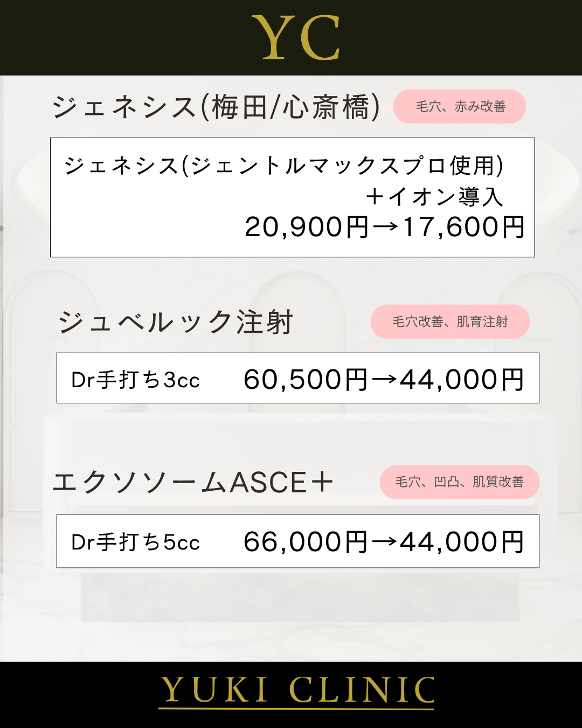Open the ジェネシス price box with イオン導入
The width and height of the screenshot is (582, 728).
tap(292, 197)
